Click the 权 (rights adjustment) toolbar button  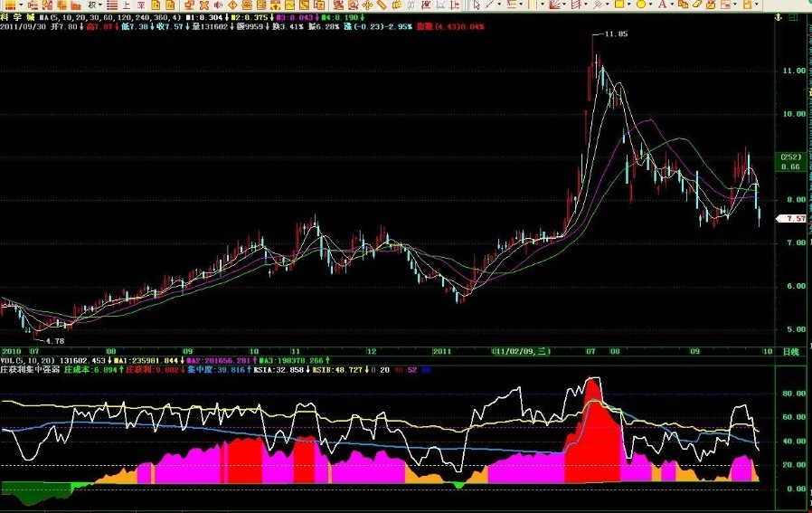pyautogui.click(x=92, y=5)
